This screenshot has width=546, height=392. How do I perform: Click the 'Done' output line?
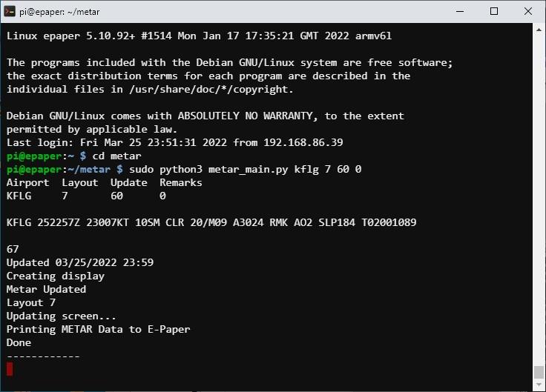[x=19, y=342]
